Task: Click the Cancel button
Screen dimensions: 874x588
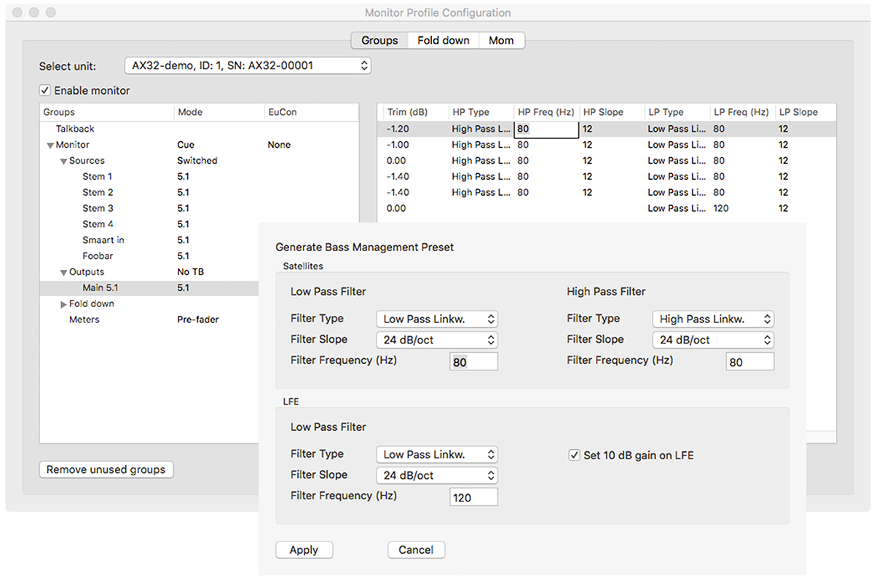Action: coord(416,550)
